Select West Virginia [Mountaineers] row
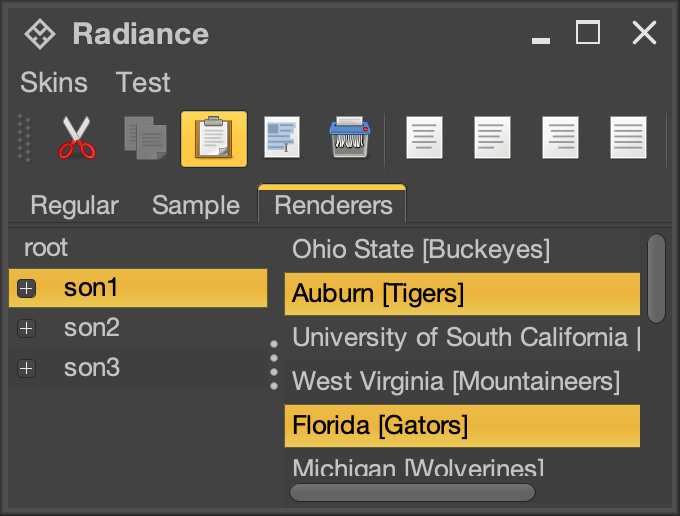This screenshot has width=680, height=516. (x=462, y=382)
